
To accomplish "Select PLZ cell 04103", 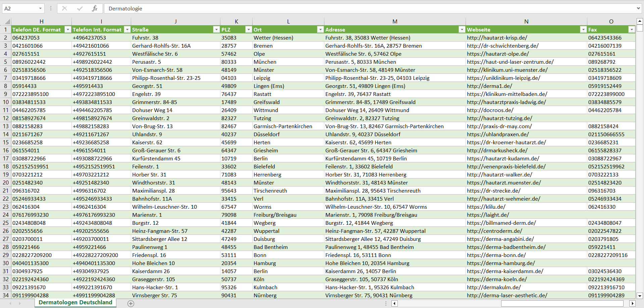I will point(236,78).
